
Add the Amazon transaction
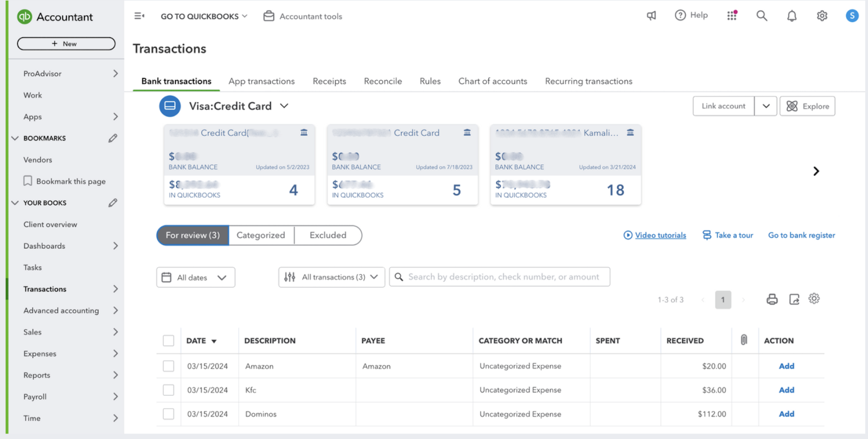click(787, 366)
